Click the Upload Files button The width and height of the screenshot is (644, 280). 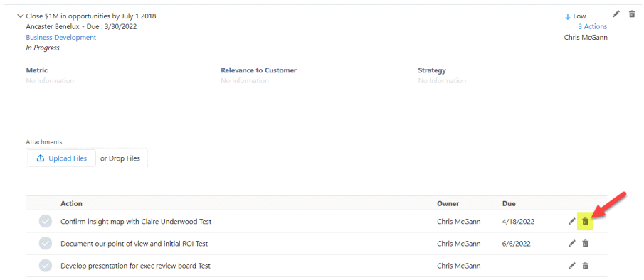62,158
